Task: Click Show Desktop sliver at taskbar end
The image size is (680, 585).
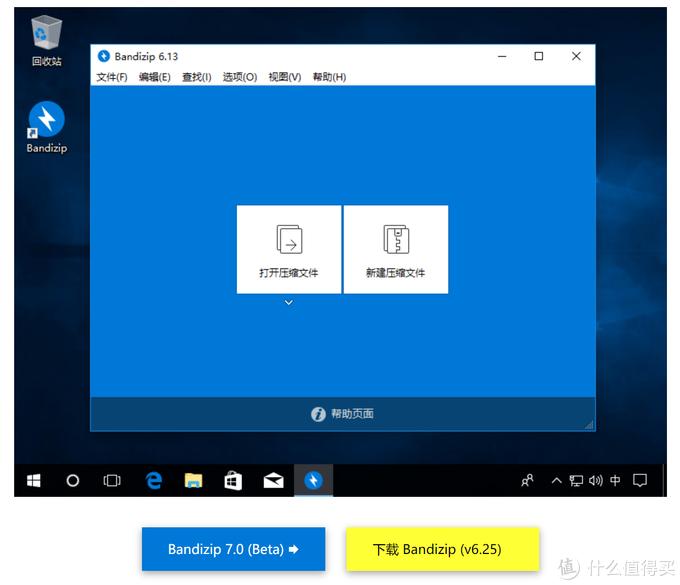Action: click(x=664, y=480)
